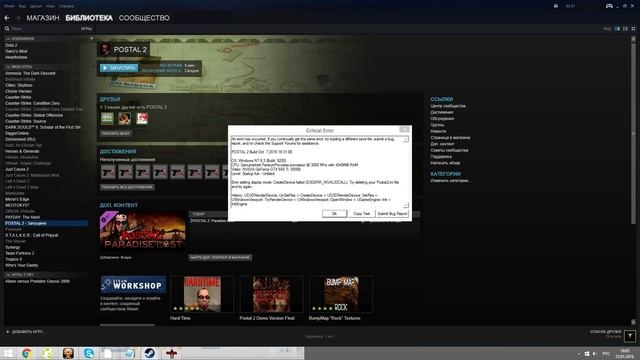Screen dimensions: 640x360
Task: Select Team Fortress 2 in library
Action: [20, 253]
